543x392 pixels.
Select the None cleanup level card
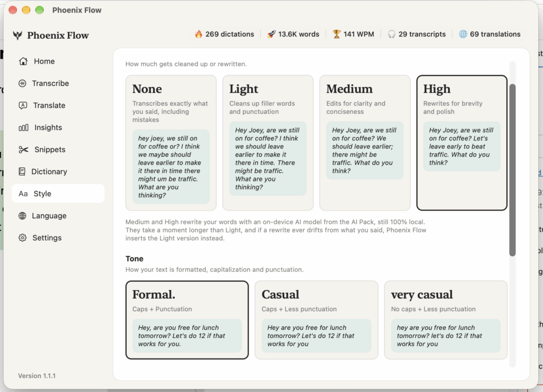[x=171, y=143]
